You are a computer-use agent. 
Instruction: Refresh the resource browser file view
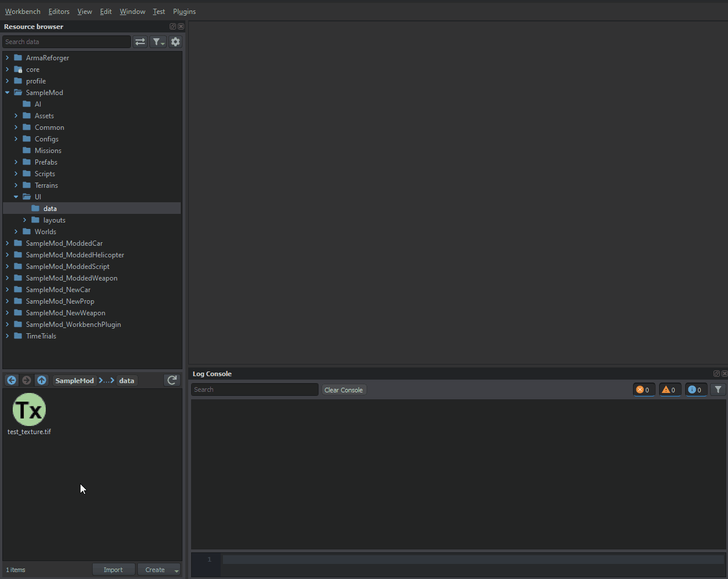coord(172,380)
